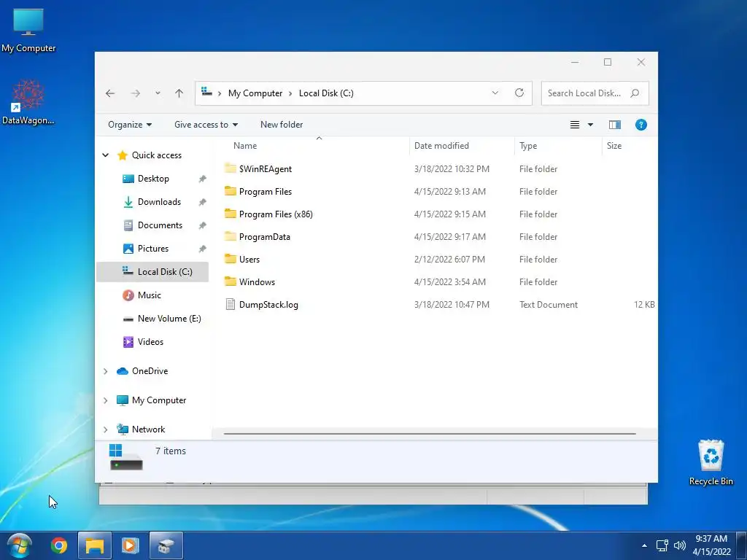Select the Windows folder
The height and width of the screenshot is (560, 747).
pyautogui.click(x=257, y=282)
